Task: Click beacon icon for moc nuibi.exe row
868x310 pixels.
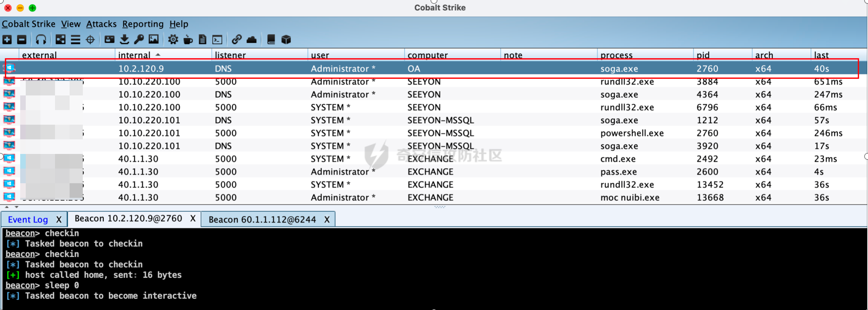Action: (9, 197)
